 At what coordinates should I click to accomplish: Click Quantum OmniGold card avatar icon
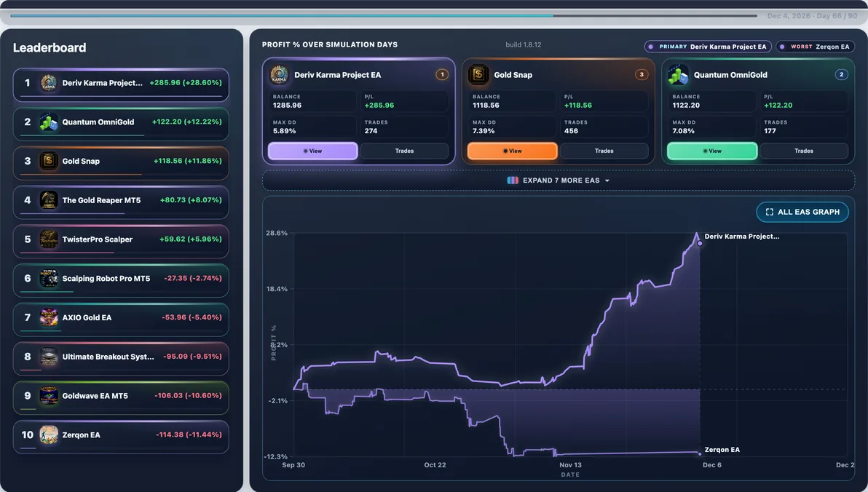coord(678,75)
